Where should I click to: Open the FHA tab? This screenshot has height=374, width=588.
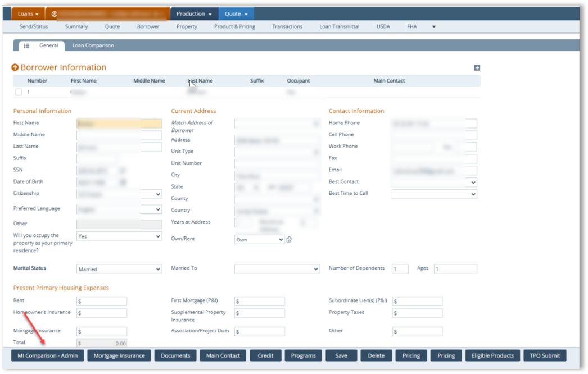coord(411,26)
